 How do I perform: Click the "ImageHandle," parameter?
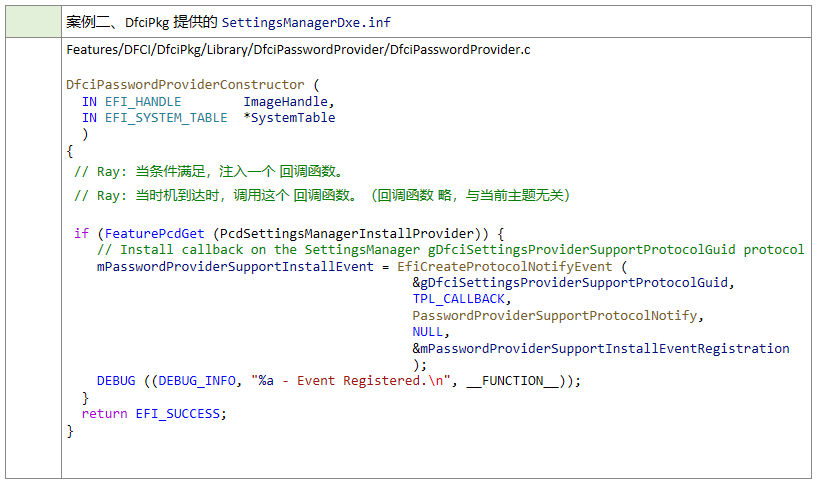289,102
